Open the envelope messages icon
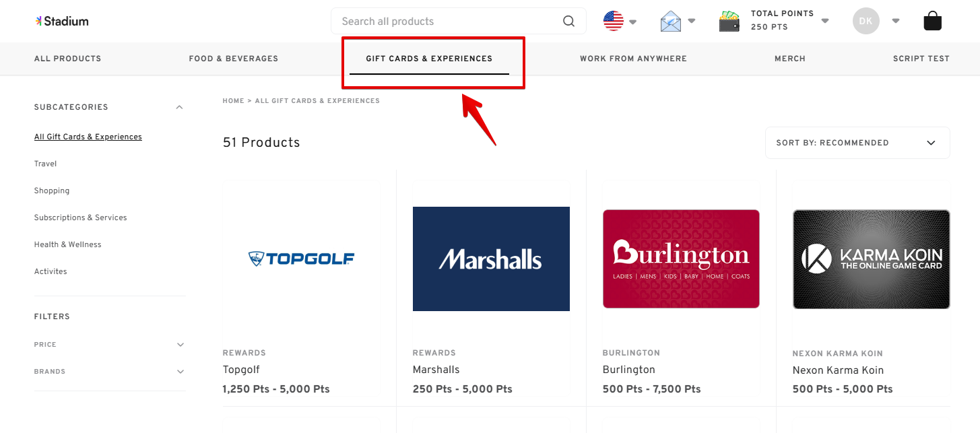This screenshot has height=433, width=980. point(671,21)
